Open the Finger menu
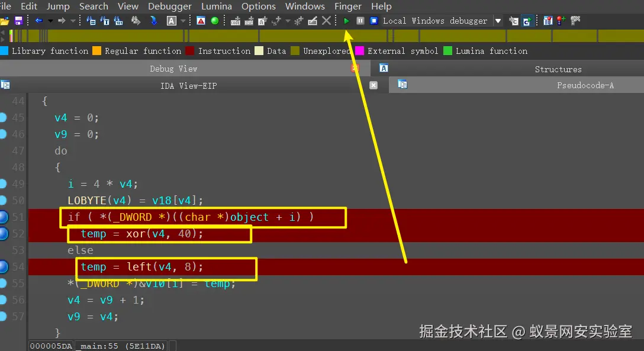The height and width of the screenshot is (351, 644). point(347,6)
